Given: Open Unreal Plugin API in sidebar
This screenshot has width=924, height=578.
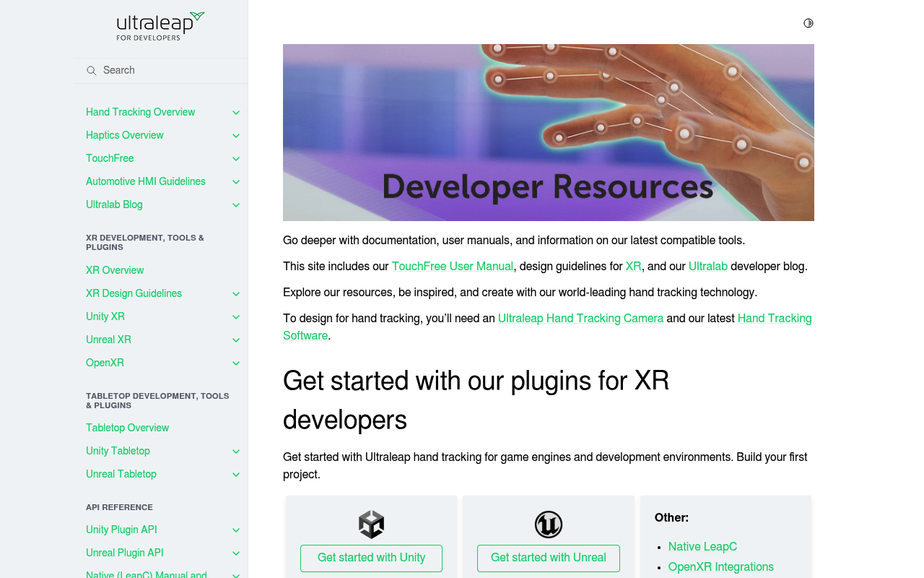Looking at the screenshot, I should (x=125, y=553).
